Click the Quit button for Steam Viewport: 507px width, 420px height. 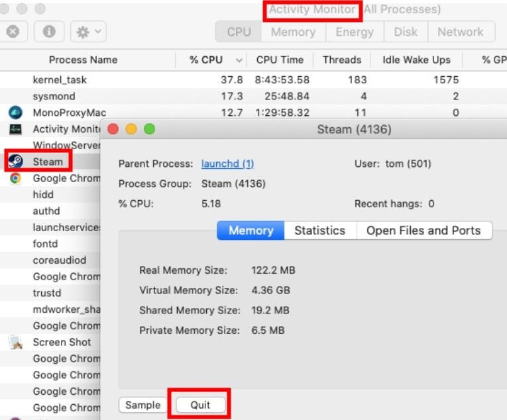(x=200, y=405)
